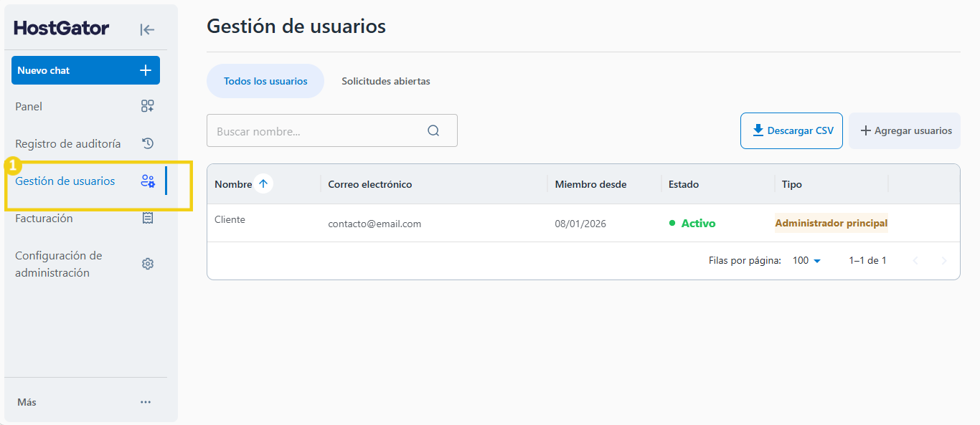
Task: Switch to Todos los usuarios tab
Action: [x=265, y=81]
